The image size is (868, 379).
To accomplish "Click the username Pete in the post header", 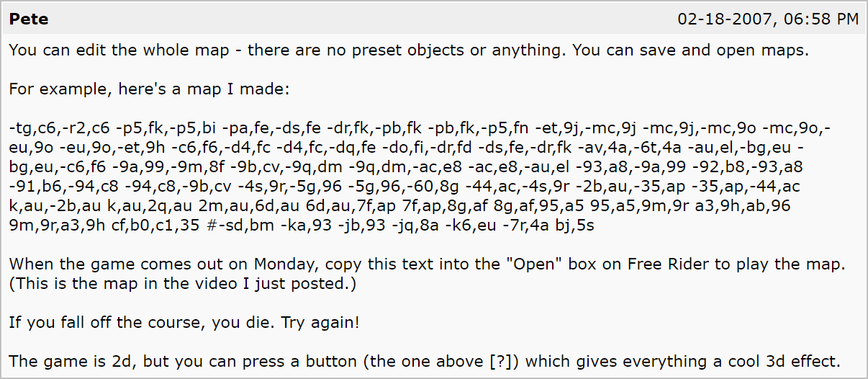I will (x=29, y=19).
